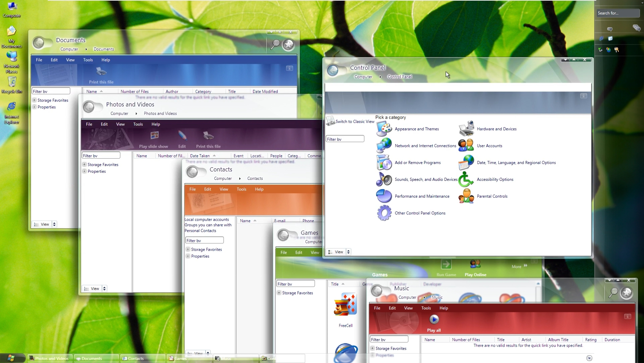Switch to Photos and Videos taskbar button
This screenshot has height=363, width=644.
pos(49,358)
